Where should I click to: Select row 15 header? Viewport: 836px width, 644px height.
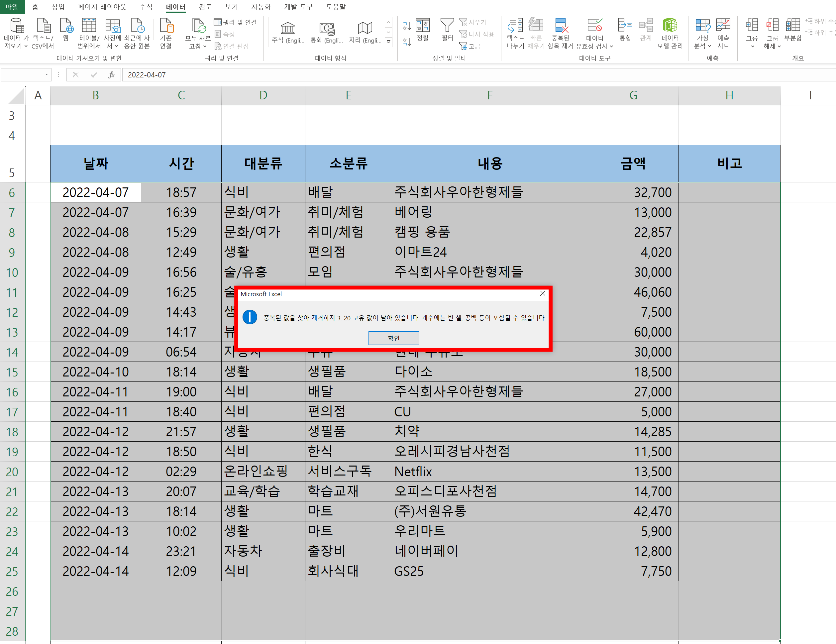(x=12, y=372)
